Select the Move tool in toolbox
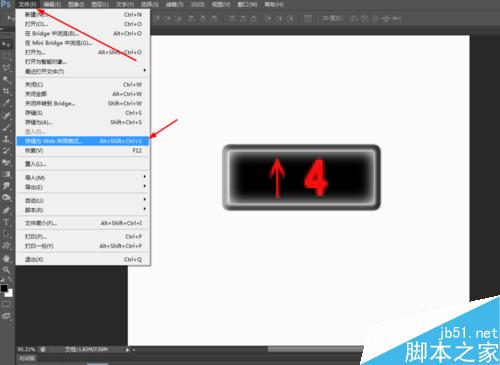The height and width of the screenshot is (365, 500). click(6, 45)
